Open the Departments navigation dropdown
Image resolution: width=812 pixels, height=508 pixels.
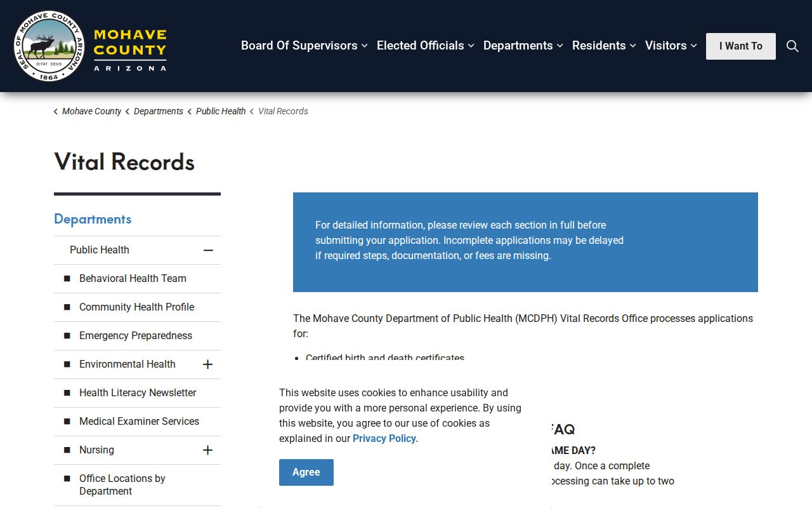pos(523,46)
